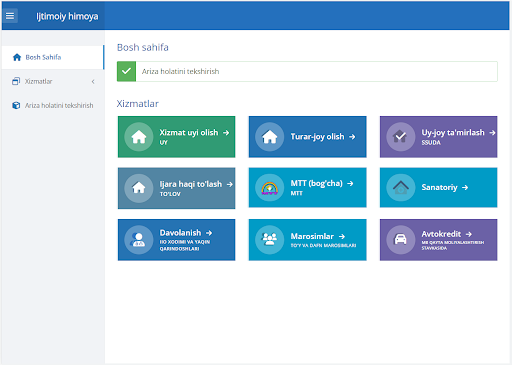Expand Xizmatlar submenu with chevron arrow
Viewport: 512px width, 365px height.
point(93,81)
